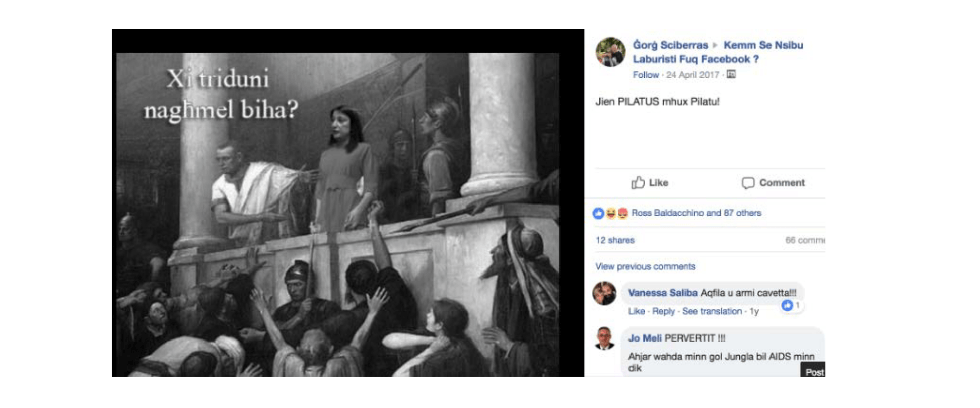Open the post's reaction emoji icons
This screenshot has height=408, width=980.
click(610, 213)
